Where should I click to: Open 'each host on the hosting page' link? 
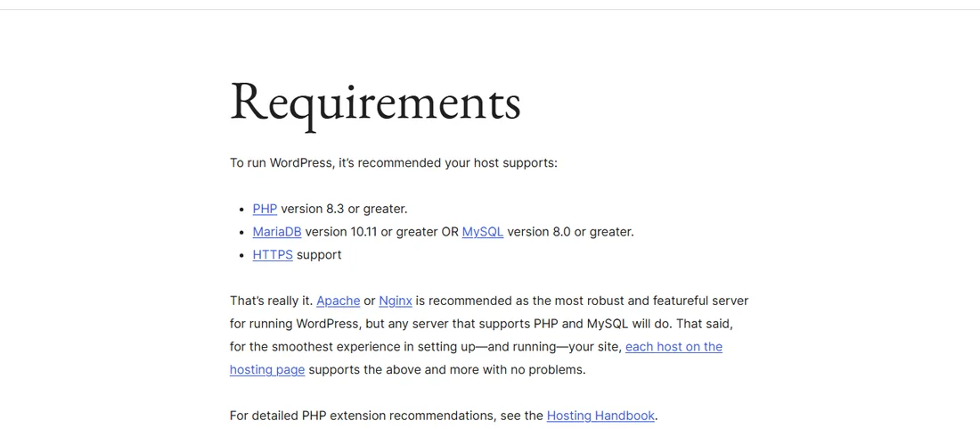click(674, 346)
